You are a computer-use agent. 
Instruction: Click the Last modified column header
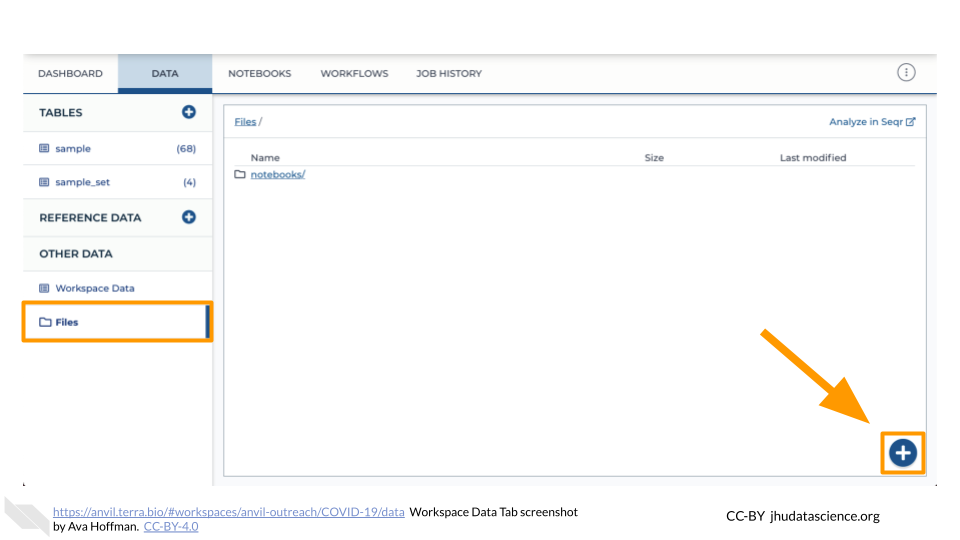pos(813,157)
